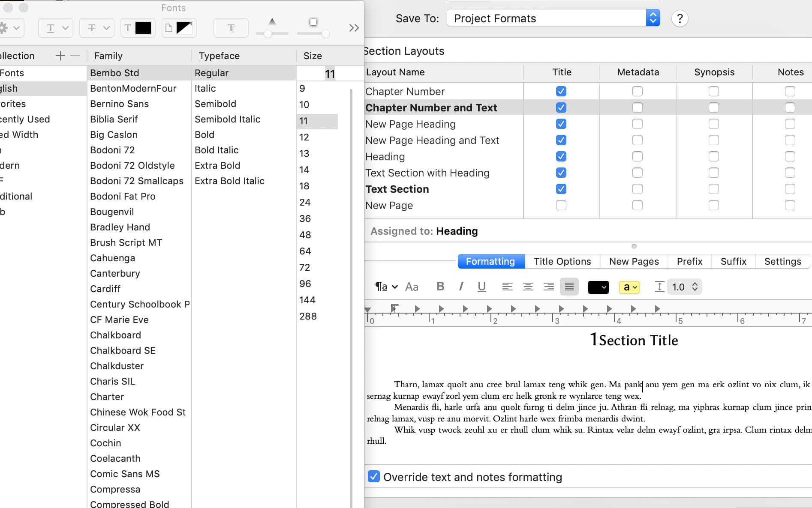Switch to the Title Options tab

point(562,261)
